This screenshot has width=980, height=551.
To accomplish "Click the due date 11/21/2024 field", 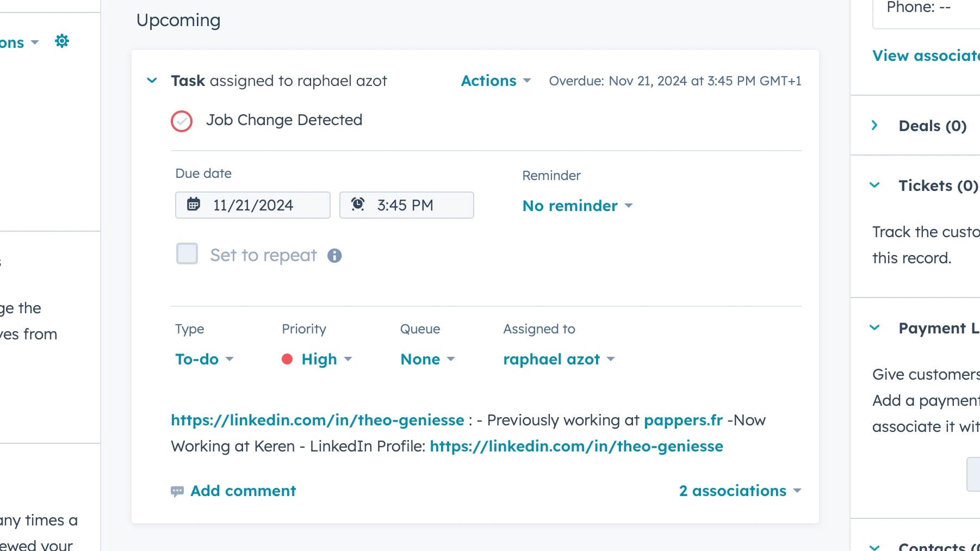I will click(253, 205).
